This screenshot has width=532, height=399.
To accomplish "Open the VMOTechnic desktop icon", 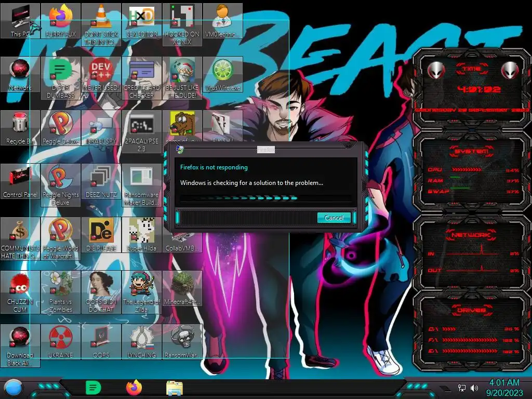I will point(222,21).
